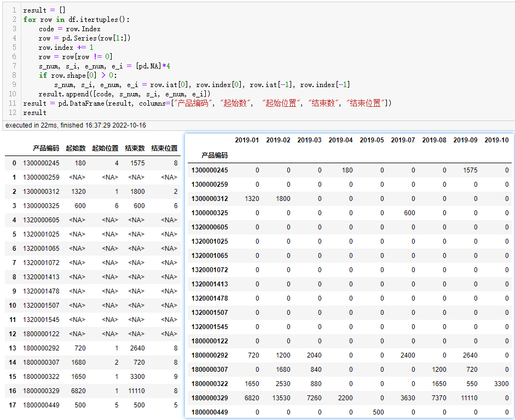Select the 2019-10 column header
This screenshot has height=420, width=515.
(x=496, y=140)
